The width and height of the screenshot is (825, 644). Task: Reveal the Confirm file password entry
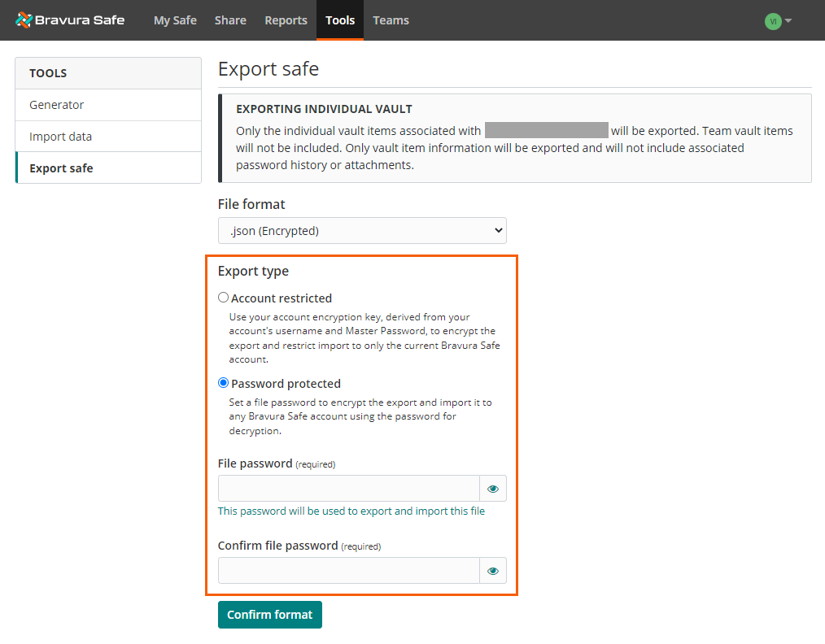pyautogui.click(x=492, y=570)
